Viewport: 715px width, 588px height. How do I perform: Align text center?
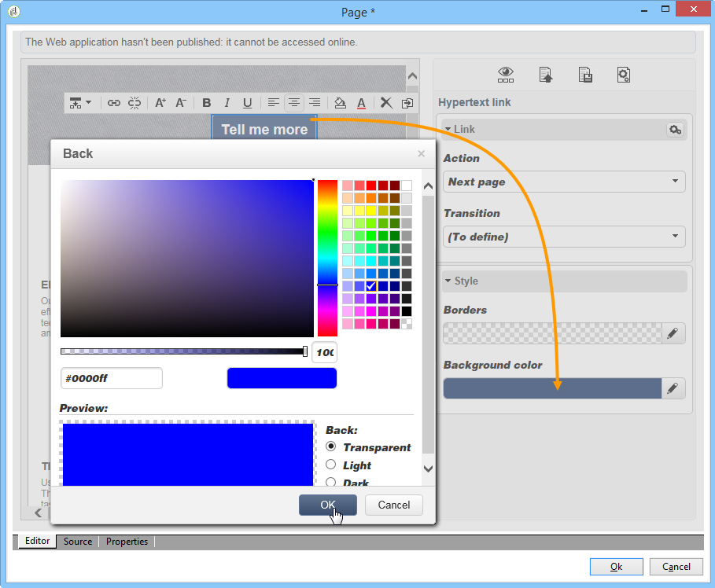pos(294,102)
